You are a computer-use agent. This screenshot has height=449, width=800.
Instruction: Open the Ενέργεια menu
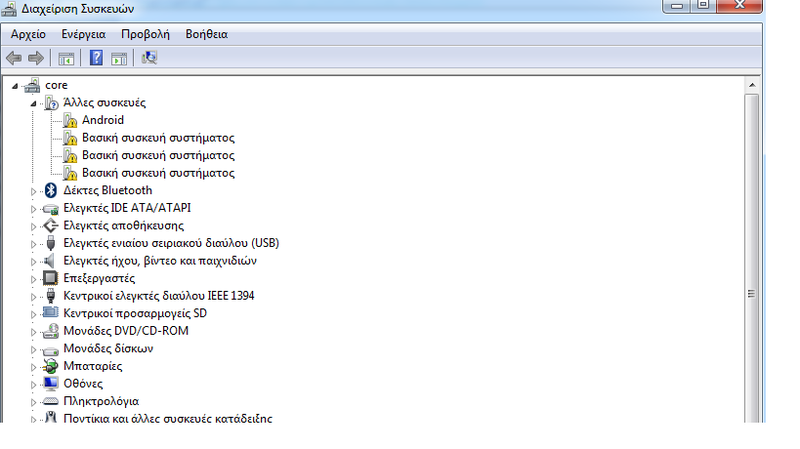(83, 34)
